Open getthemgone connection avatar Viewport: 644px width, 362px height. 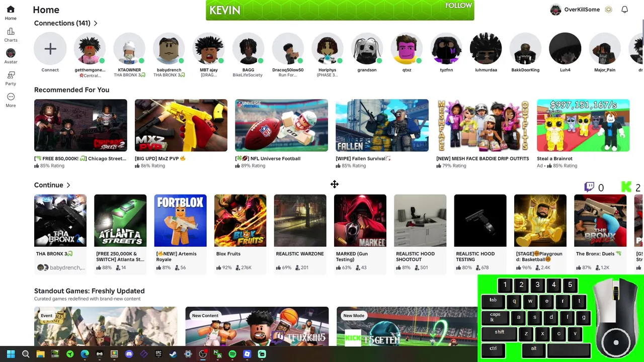[x=90, y=49]
